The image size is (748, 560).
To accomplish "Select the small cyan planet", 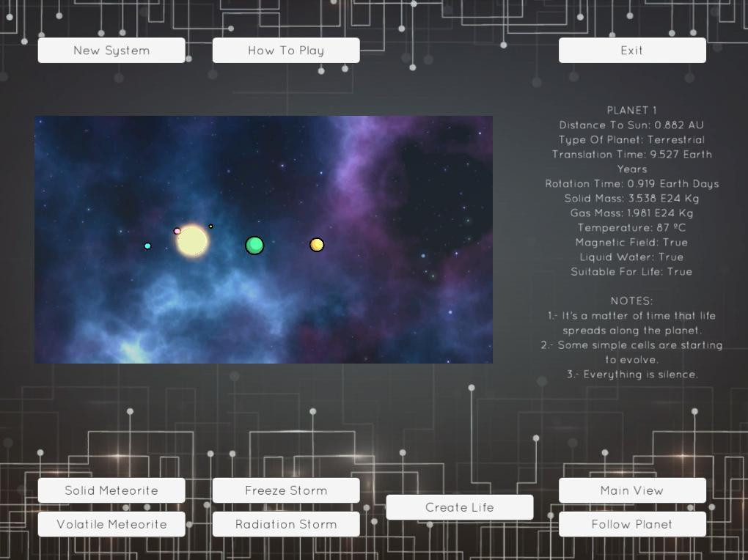I will click(x=147, y=246).
